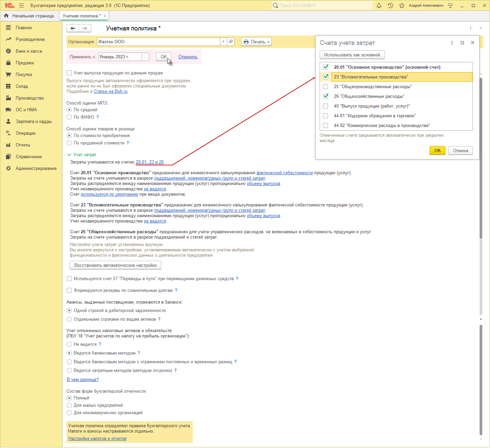
Task: Select По ФИФО valuation method
Action: (x=69, y=117)
